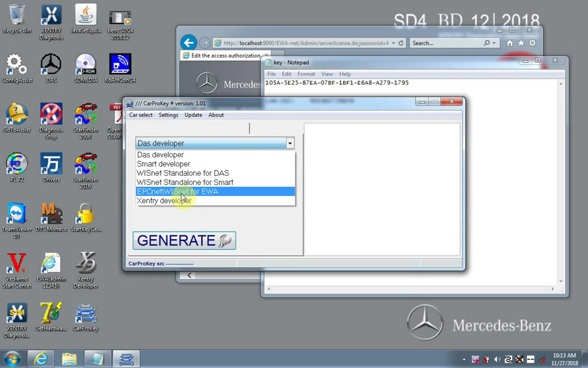Viewport: 588px width, 368px height.
Task: Open the IE address bar dropdown arrow
Action: tap(393, 43)
